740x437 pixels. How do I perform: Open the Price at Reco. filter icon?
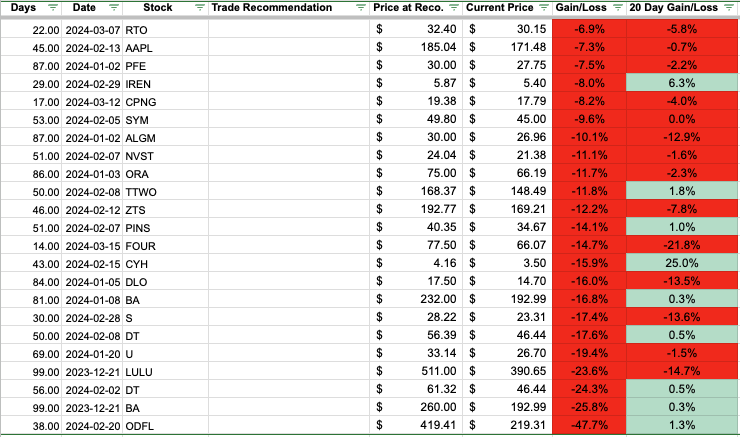(454, 8)
